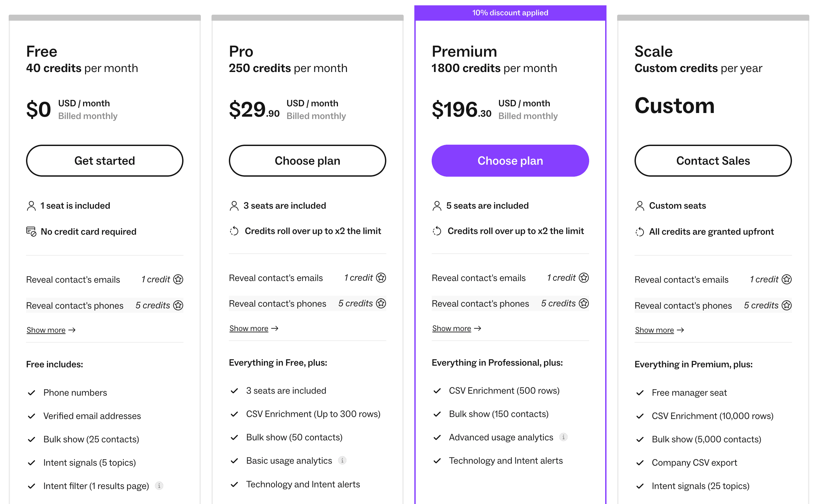Click the credit star icon for Free plan emails
816x504 pixels.
[x=178, y=279]
